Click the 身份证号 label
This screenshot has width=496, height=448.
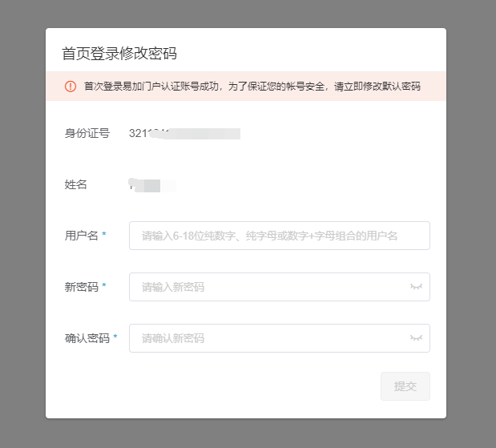point(87,133)
